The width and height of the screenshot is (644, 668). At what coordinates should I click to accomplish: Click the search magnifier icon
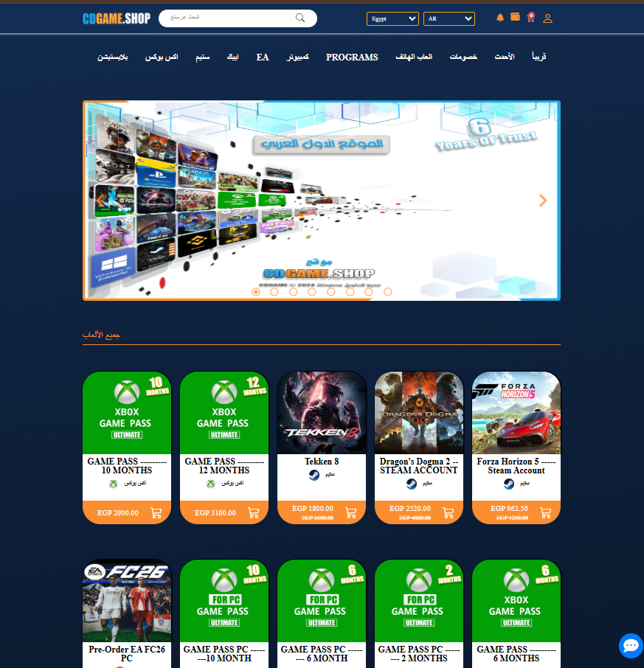pos(300,18)
